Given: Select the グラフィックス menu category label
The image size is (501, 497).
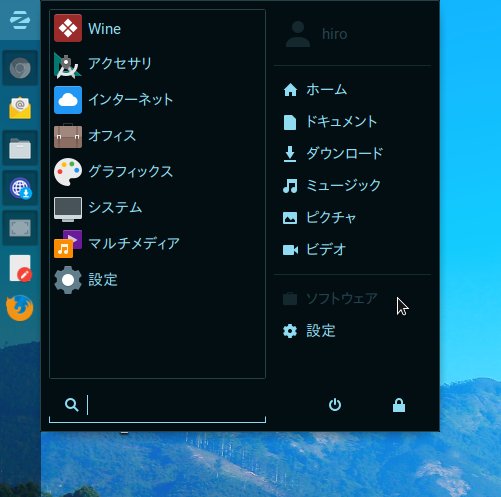Looking at the screenshot, I should click(131, 172).
